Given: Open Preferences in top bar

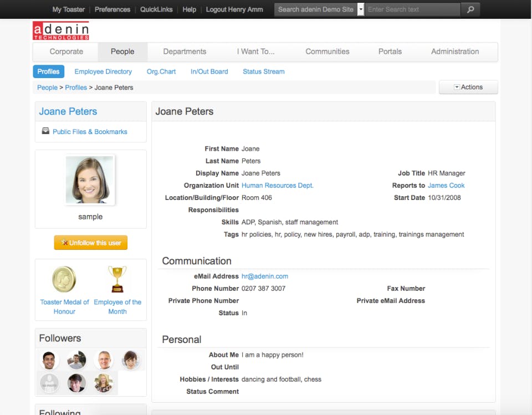Looking at the screenshot, I should [112, 9].
